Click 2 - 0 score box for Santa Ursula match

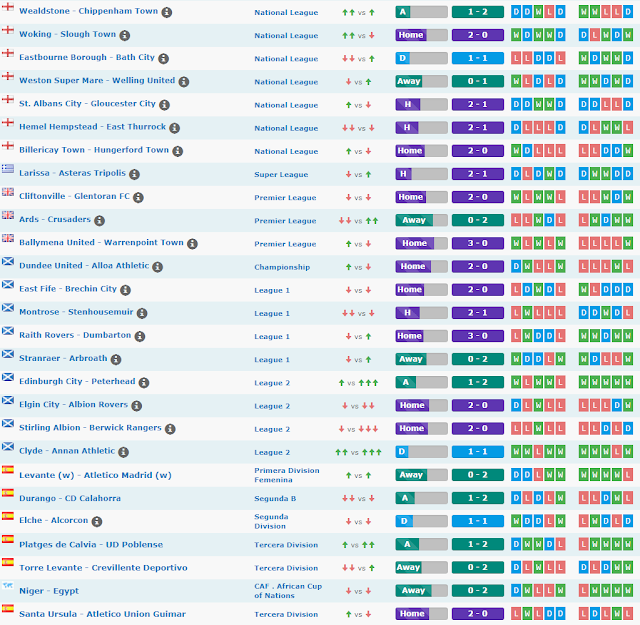(x=478, y=614)
